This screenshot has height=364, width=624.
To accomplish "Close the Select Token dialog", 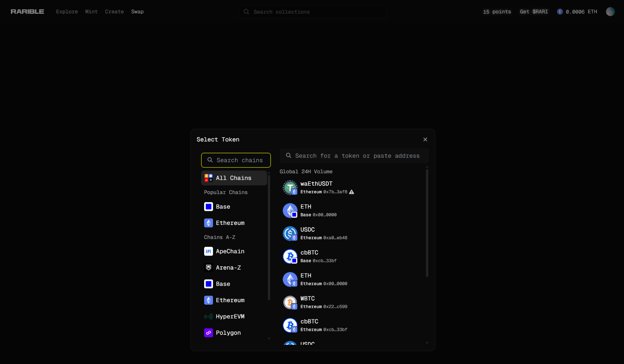I will coord(425,139).
